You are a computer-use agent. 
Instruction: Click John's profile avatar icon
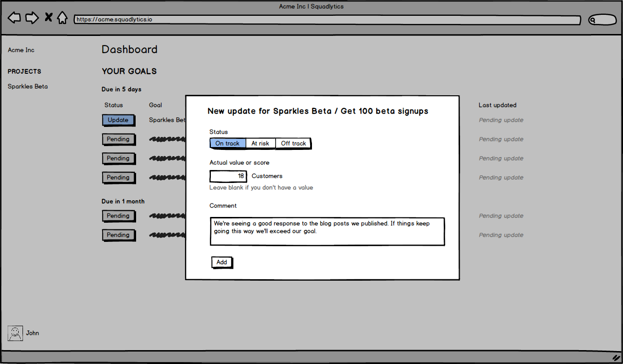tap(15, 333)
